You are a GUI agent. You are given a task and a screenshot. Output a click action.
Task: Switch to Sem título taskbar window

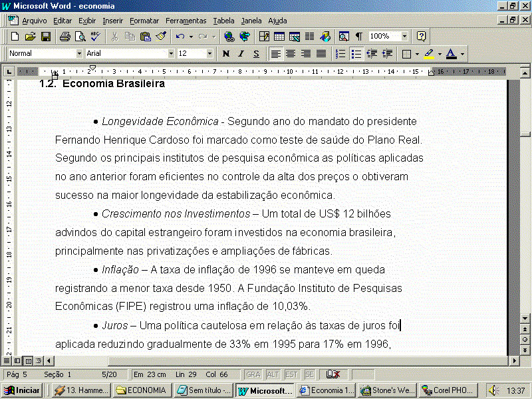[204, 390]
